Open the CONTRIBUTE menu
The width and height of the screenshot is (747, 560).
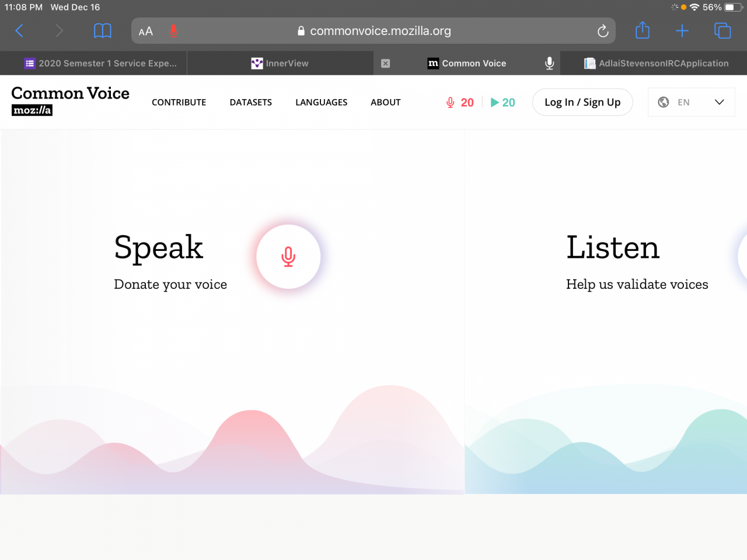179,102
